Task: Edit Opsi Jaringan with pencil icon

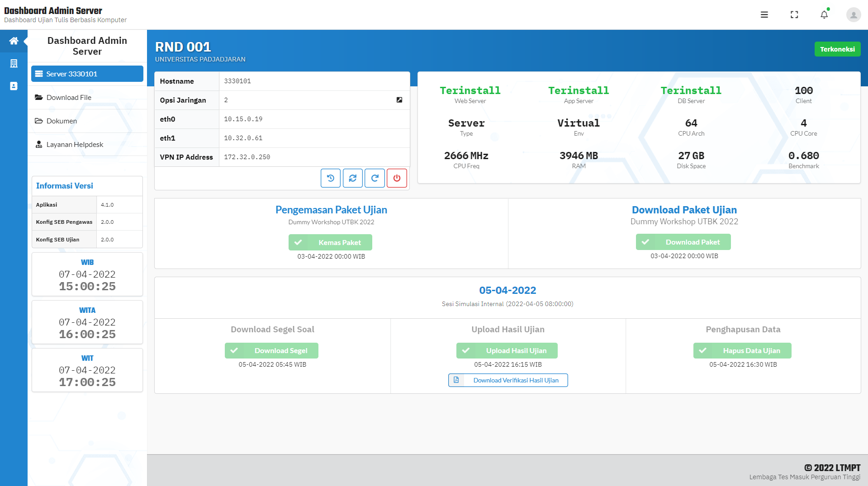Action: click(399, 100)
